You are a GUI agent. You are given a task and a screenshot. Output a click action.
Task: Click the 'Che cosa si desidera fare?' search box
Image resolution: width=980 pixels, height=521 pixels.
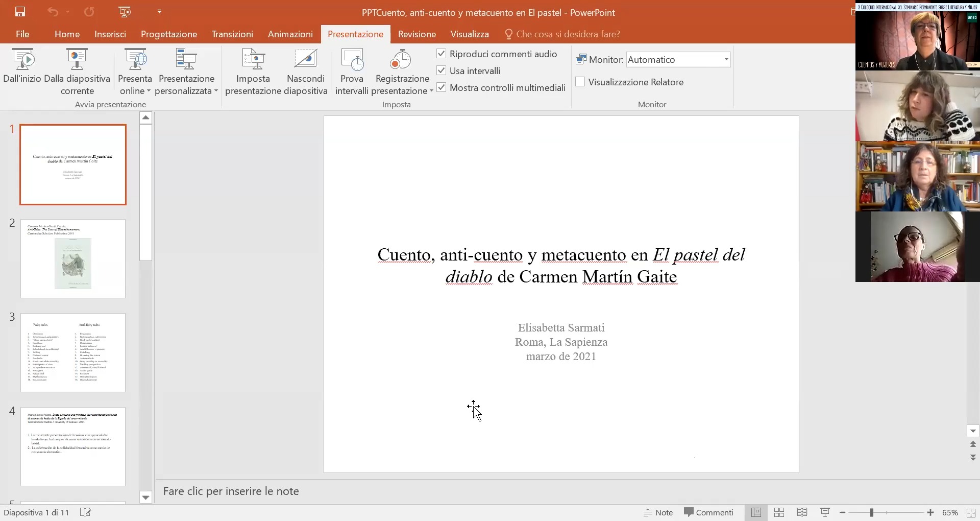pyautogui.click(x=562, y=34)
